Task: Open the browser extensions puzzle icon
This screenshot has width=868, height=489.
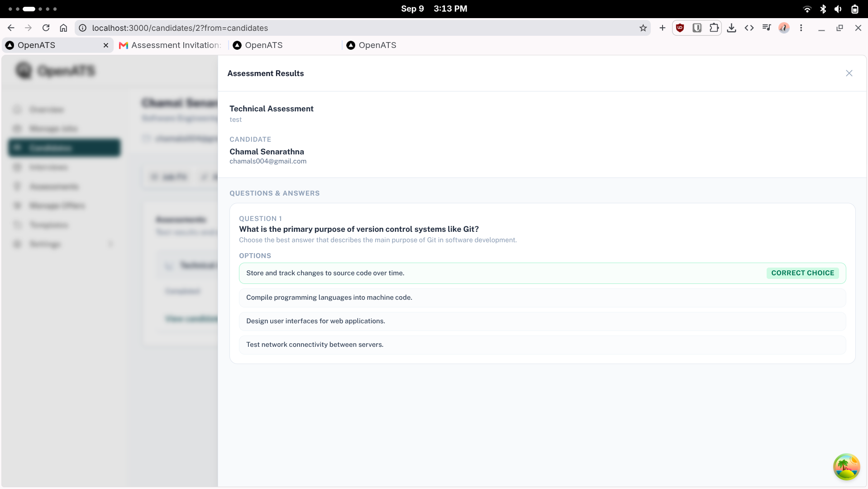Action: tap(714, 28)
